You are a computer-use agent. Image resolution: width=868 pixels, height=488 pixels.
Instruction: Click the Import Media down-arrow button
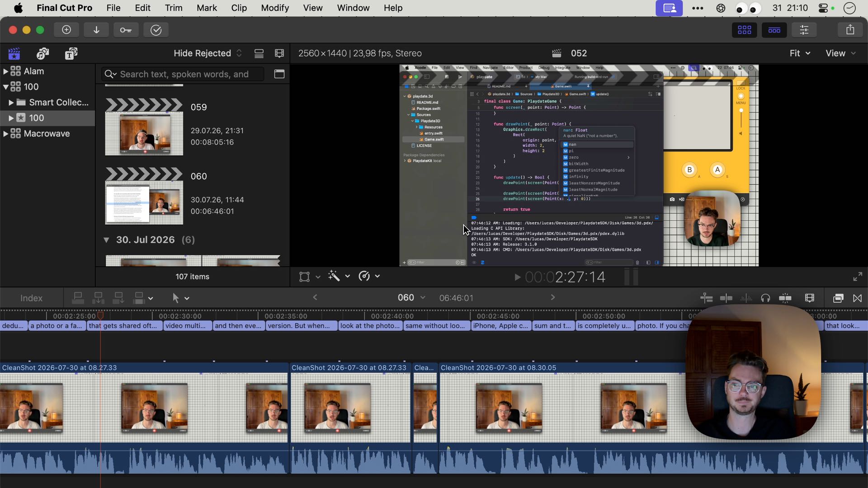[96, 30]
